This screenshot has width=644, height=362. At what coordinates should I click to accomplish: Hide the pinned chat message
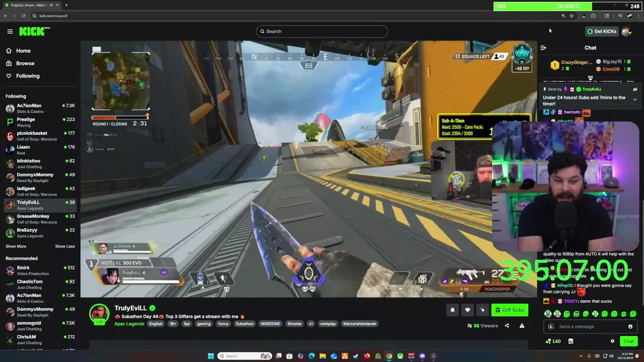[635, 89]
